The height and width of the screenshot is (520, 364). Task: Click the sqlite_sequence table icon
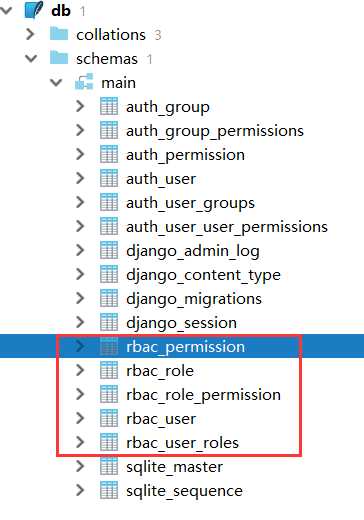tap(109, 490)
